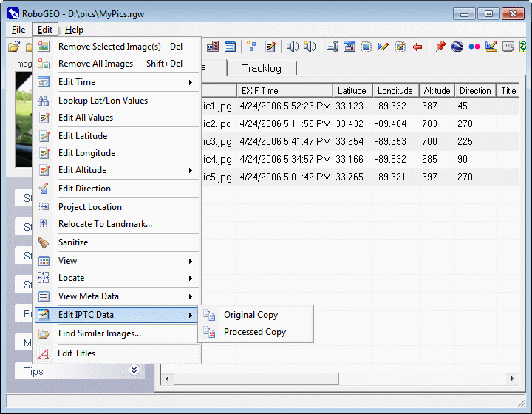
Task: Click the DXF export toolbar icon
Action: click(508, 47)
